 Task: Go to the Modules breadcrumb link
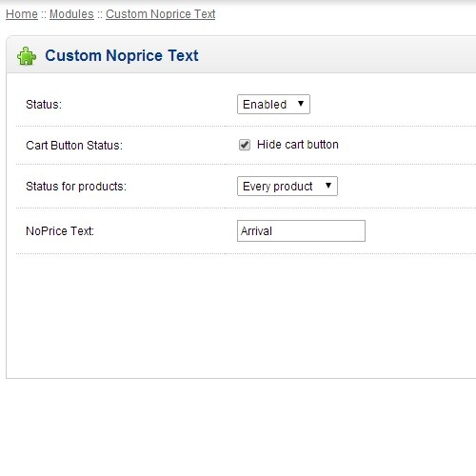click(71, 14)
